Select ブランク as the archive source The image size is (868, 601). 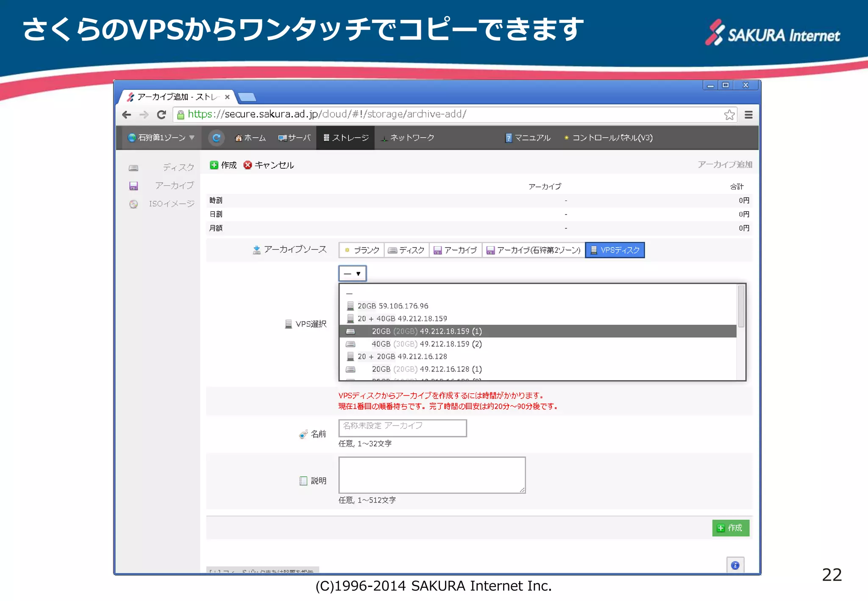pyautogui.click(x=362, y=250)
